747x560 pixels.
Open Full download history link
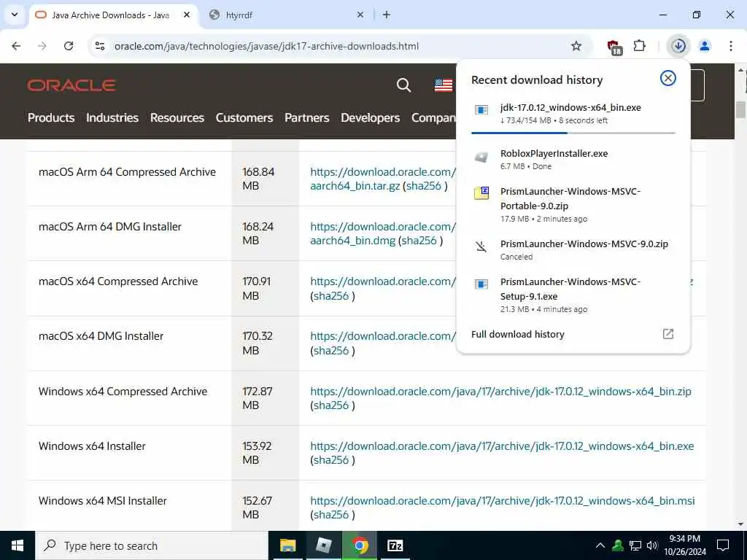pyautogui.click(x=517, y=334)
